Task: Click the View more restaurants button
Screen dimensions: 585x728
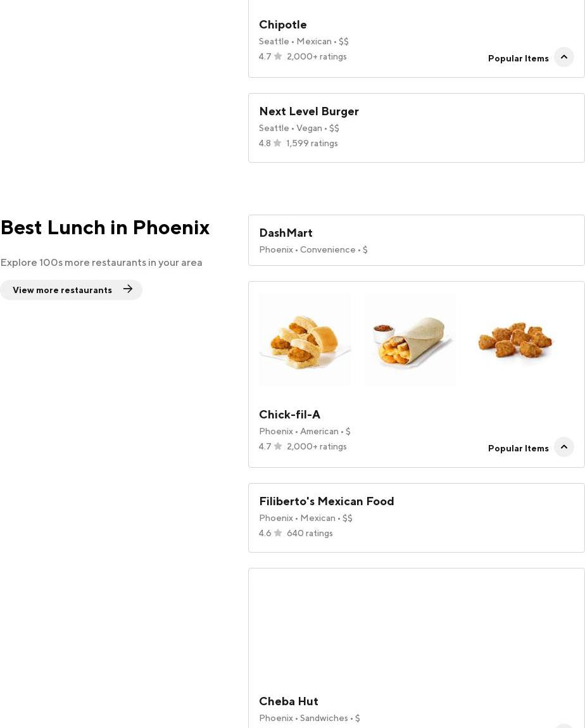Action: pos(62,290)
